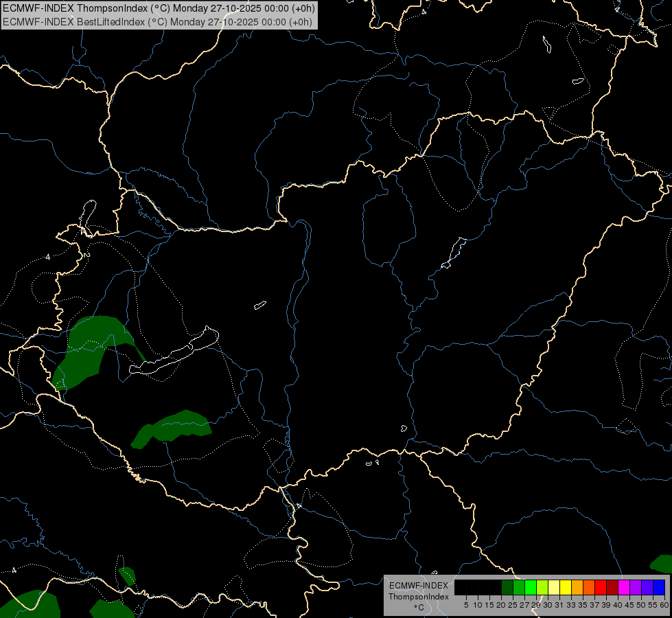Click the BestLiftedIndex title line at top
Screen dimensions: 672x618
[157, 21]
